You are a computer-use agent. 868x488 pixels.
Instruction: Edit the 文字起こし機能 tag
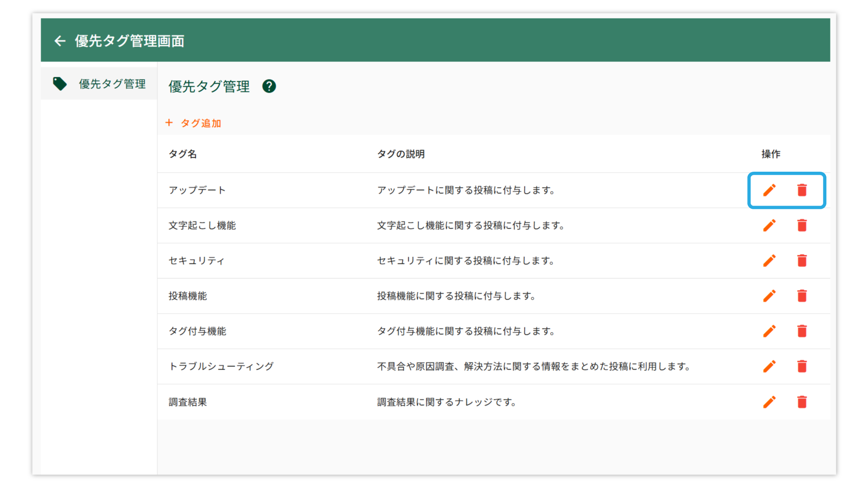769,225
